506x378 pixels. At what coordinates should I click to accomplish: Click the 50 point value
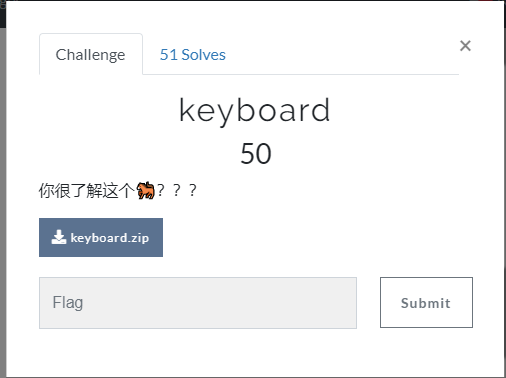[x=256, y=153]
